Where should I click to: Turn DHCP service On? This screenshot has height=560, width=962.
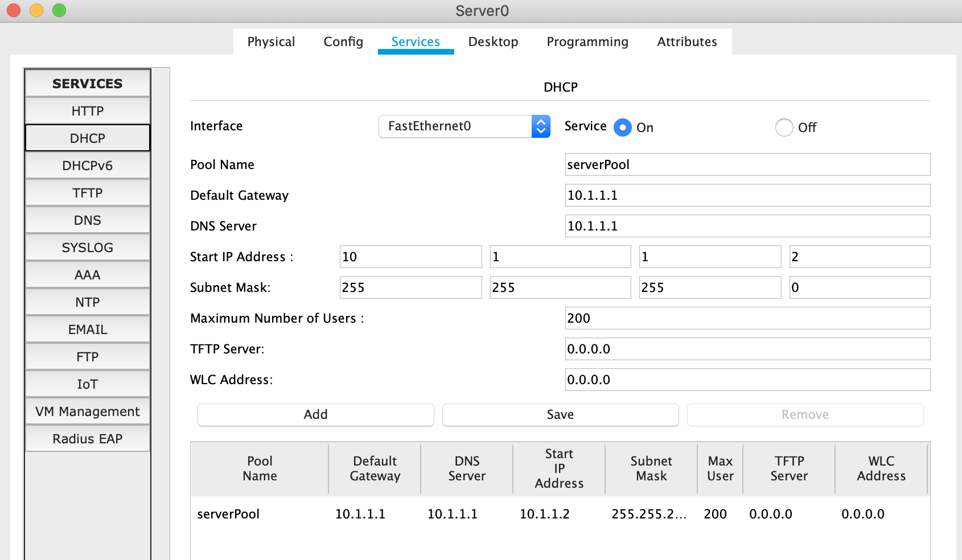[623, 127]
